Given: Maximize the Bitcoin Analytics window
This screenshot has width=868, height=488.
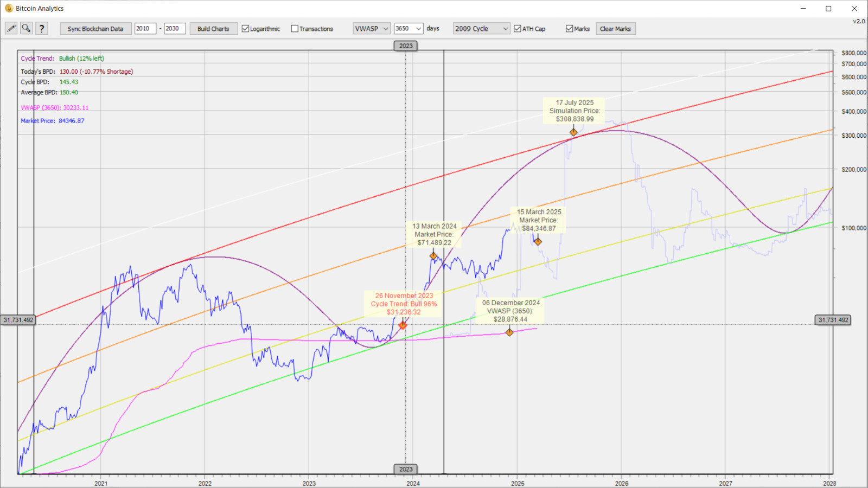Looking at the screenshot, I should pyautogui.click(x=828, y=8).
